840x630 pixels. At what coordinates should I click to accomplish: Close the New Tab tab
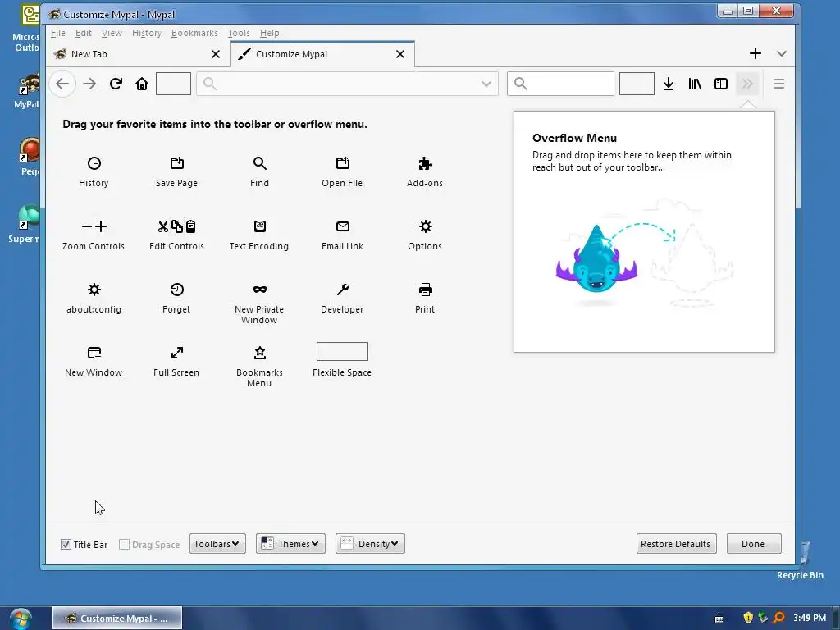point(216,54)
